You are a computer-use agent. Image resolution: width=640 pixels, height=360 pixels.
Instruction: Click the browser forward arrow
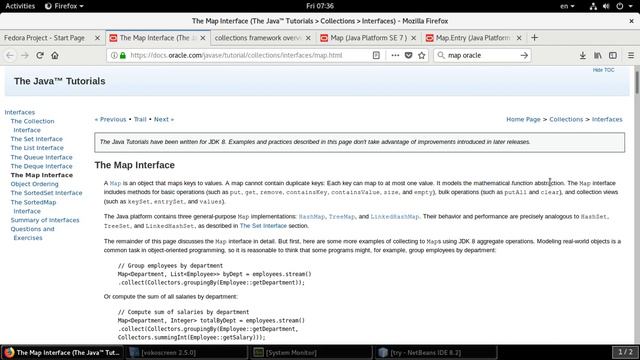point(25,55)
